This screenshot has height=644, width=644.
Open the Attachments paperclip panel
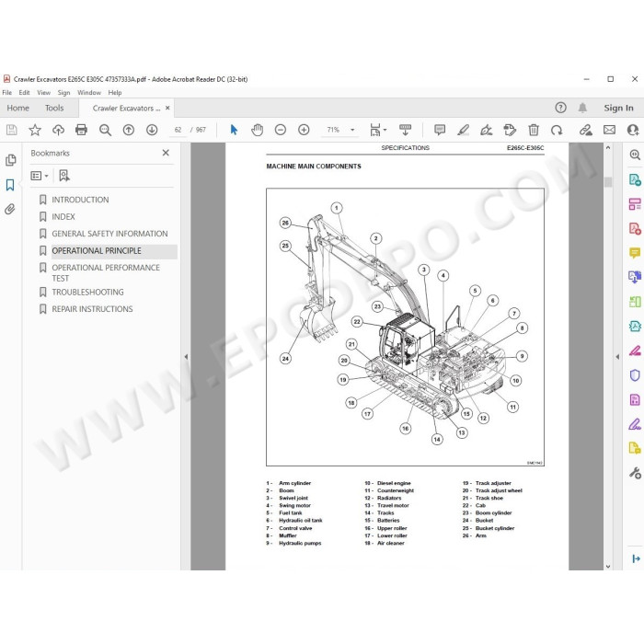tap(10, 209)
